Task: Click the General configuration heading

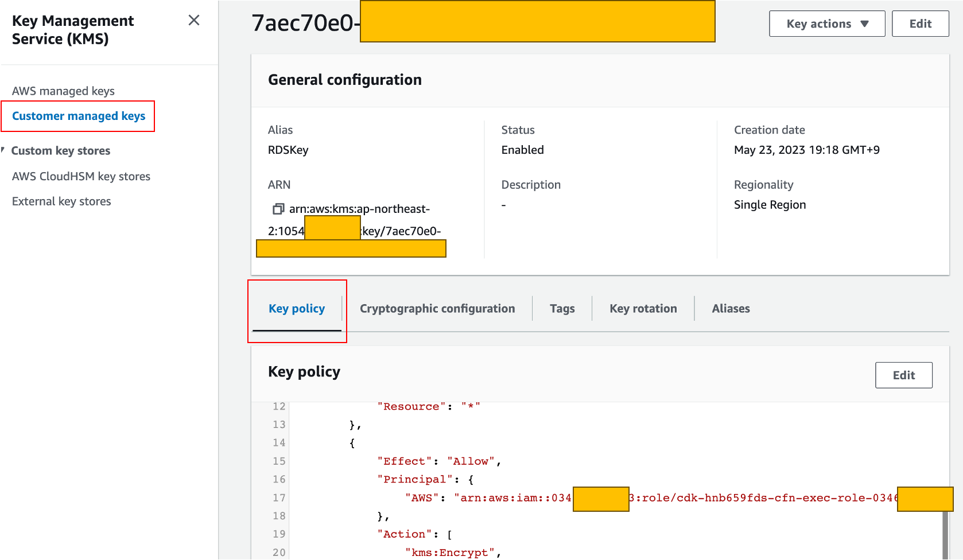Action: pos(345,80)
